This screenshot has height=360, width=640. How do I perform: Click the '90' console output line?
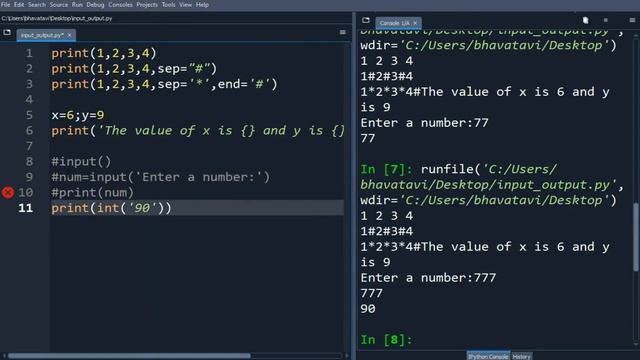point(368,309)
